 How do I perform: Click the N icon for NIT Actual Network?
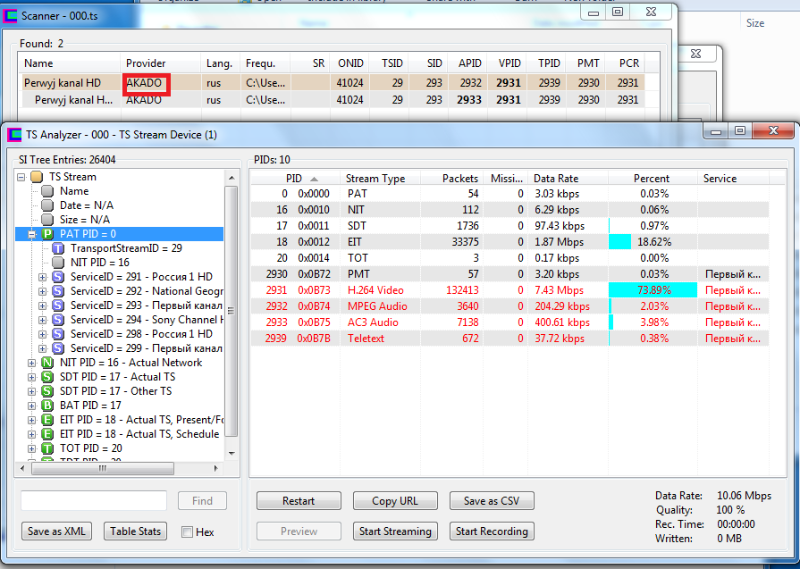46,362
